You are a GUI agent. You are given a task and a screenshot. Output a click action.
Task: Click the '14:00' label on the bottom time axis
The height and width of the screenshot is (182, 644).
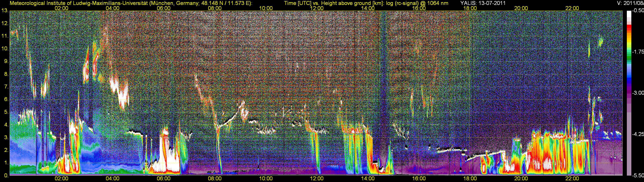[x=368, y=179]
